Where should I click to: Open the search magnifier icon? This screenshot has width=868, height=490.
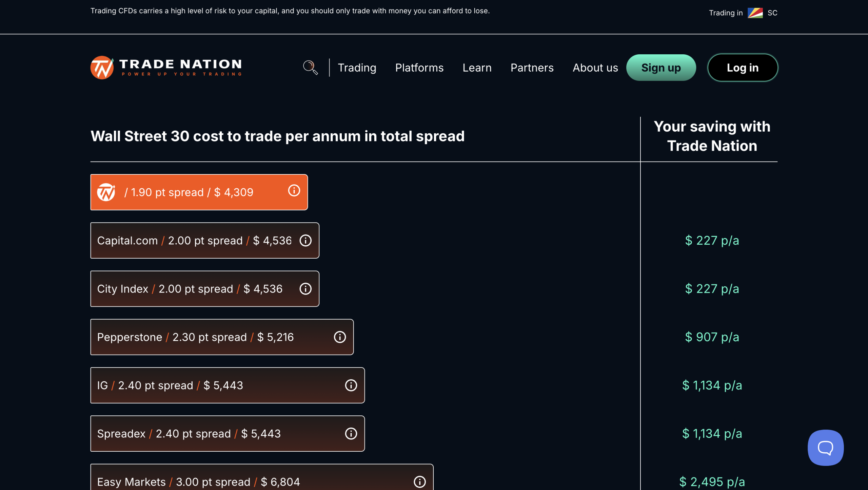coord(310,68)
